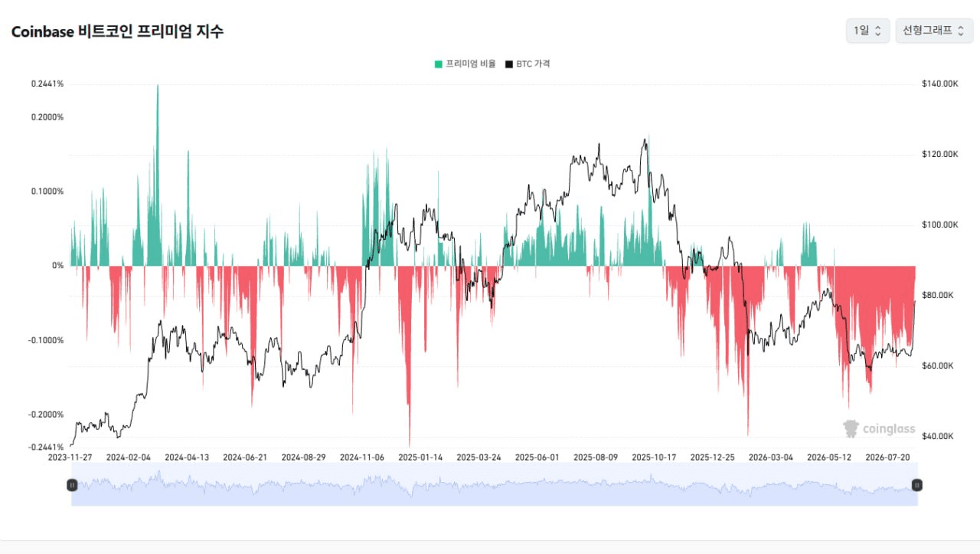Click the 2024-04-13 date label
980x554 pixels.
click(187, 457)
